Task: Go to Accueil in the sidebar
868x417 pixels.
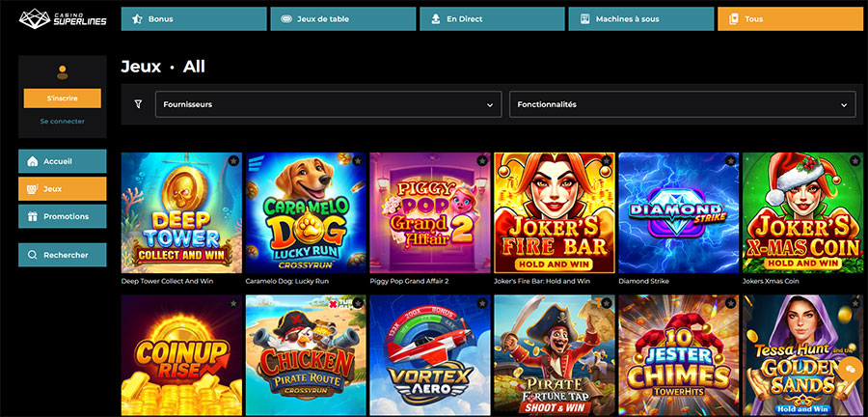Action: click(x=63, y=161)
